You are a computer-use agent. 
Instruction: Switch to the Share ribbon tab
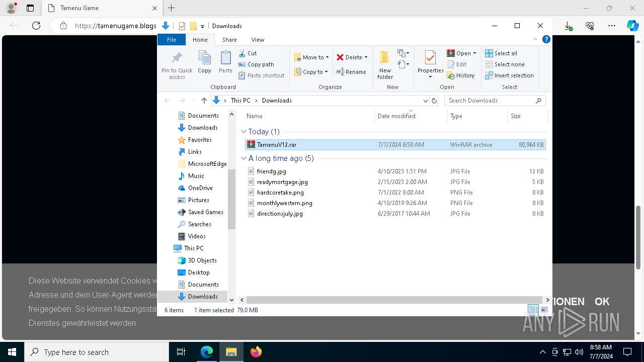pos(229,40)
